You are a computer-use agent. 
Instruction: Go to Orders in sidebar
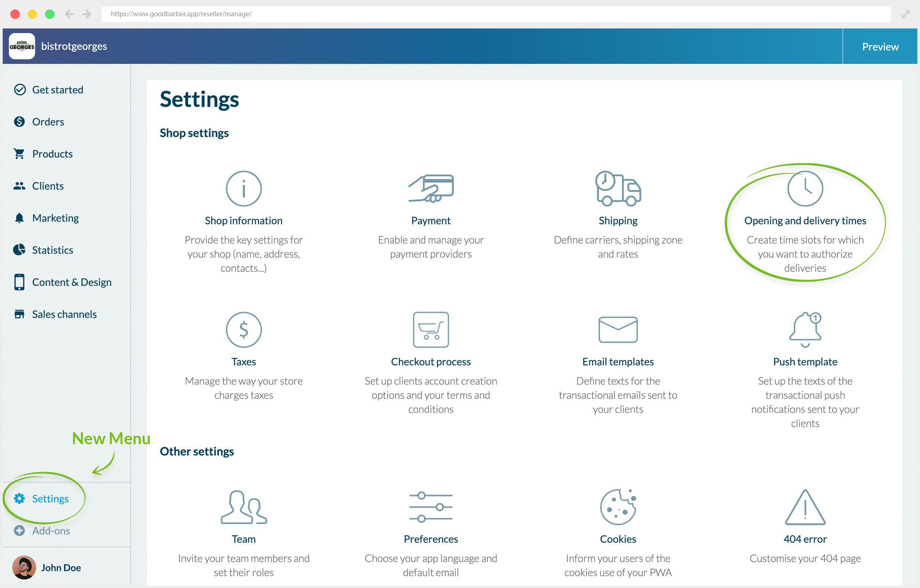[x=48, y=122]
